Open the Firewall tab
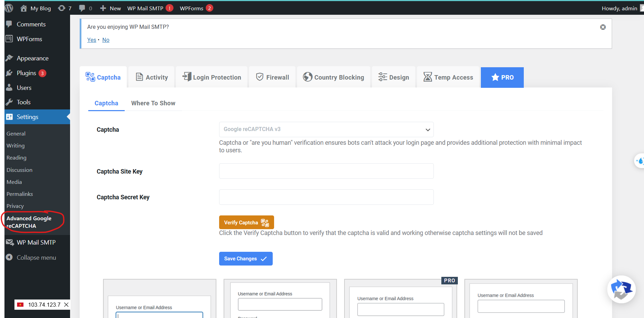This screenshot has width=644, height=318. coord(272,77)
